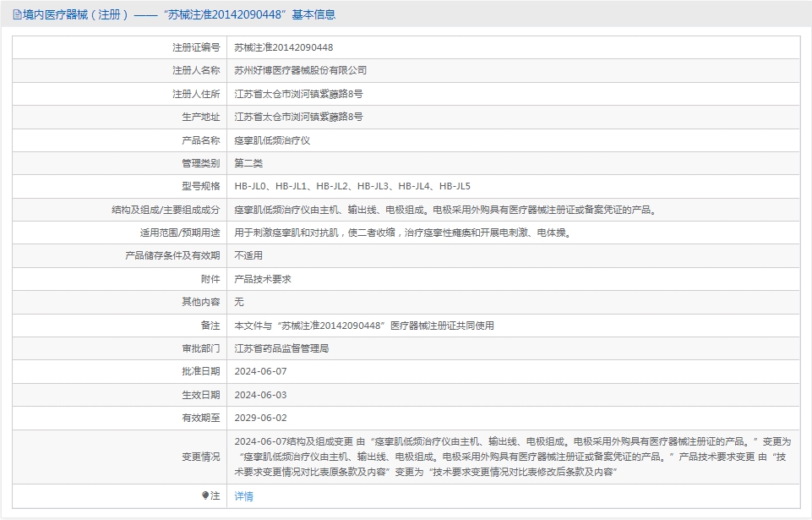The image size is (812, 520).
Task: Select registration number 苏械注准20142090448 value in 注册证编号 row
Action: pos(284,47)
